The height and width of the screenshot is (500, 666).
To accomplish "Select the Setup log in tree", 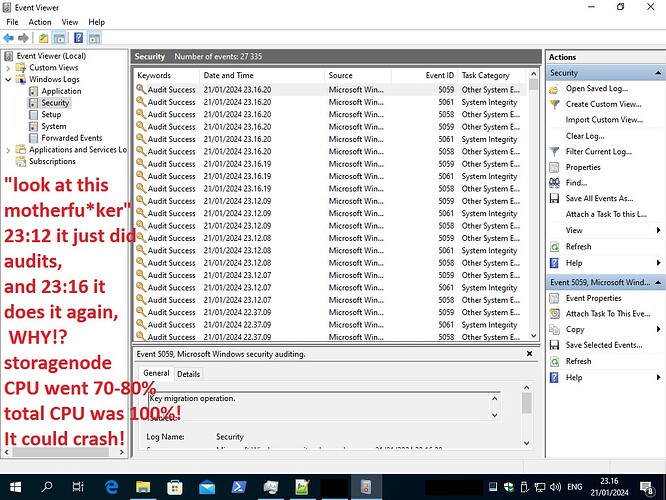I will coord(51,115).
